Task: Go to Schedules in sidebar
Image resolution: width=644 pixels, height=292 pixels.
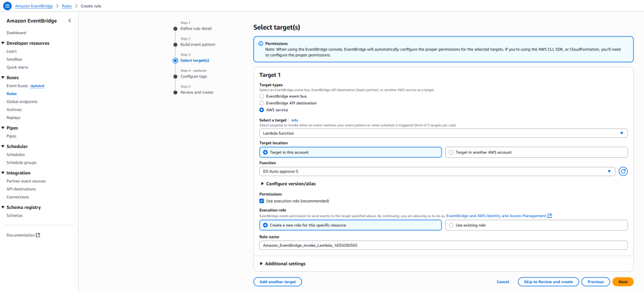Action: pyautogui.click(x=16, y=154)
